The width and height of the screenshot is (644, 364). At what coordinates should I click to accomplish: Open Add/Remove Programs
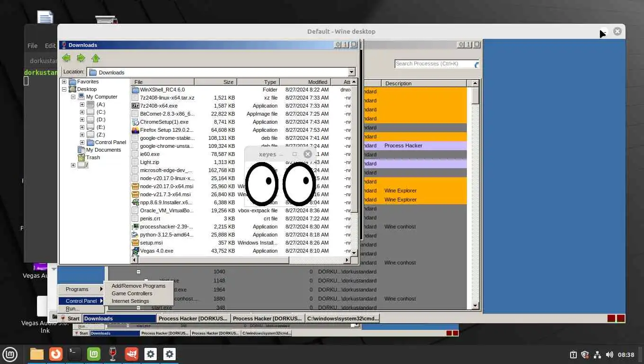click(x=138, y=286)
